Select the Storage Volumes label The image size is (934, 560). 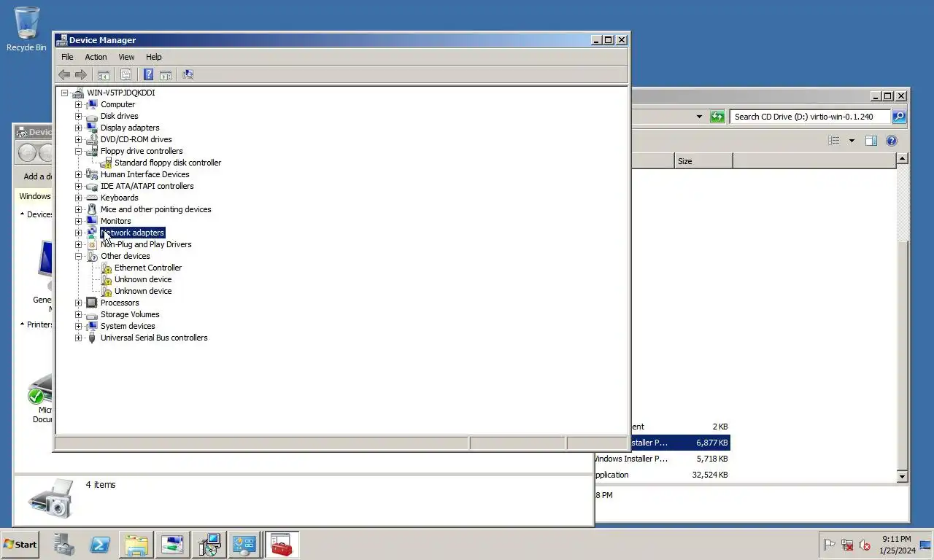click(130, 314)
